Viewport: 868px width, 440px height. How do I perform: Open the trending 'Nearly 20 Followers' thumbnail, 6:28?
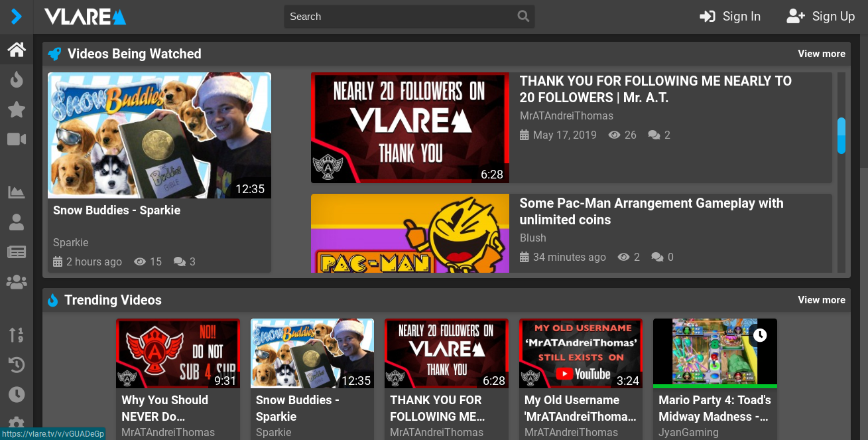(x=446, y=353)
